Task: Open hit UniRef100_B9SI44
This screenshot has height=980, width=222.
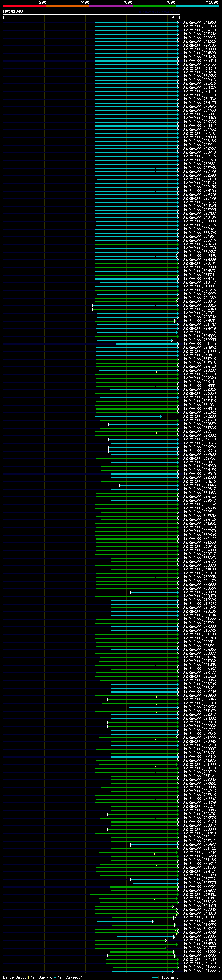Action: [199, 431]
